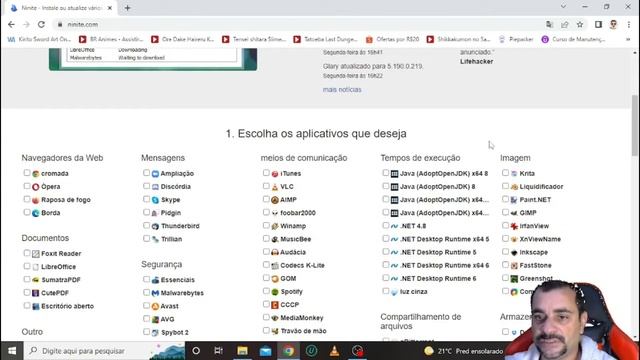Bookmark this page with star icon
640x360 pixels.
tap(580, 24)
